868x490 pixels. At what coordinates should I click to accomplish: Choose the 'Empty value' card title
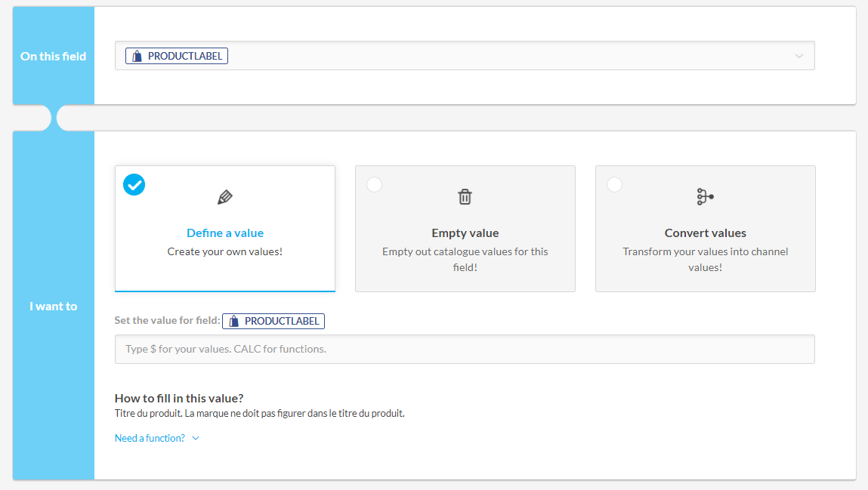click(x=465, y=233)
